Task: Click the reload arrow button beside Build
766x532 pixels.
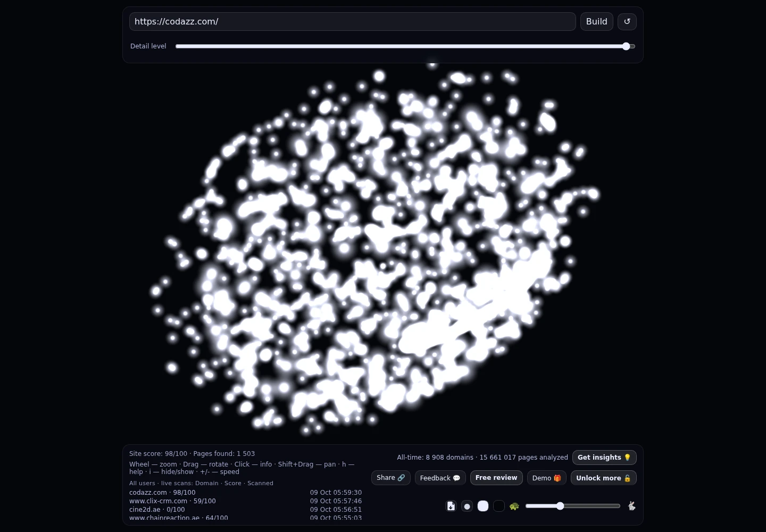Action: (x=627, y=21)
